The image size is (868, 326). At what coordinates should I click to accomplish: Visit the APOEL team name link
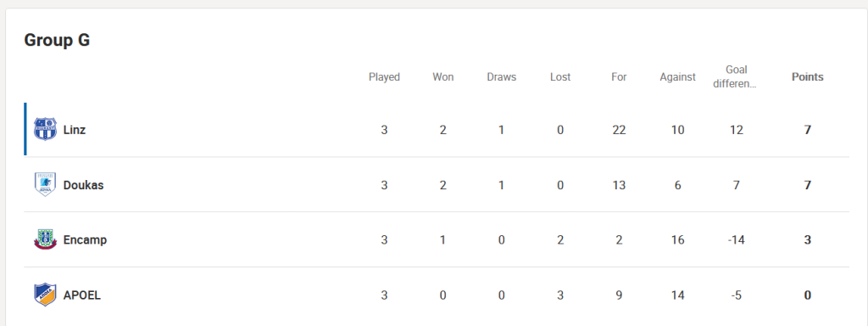coord(82,295)
